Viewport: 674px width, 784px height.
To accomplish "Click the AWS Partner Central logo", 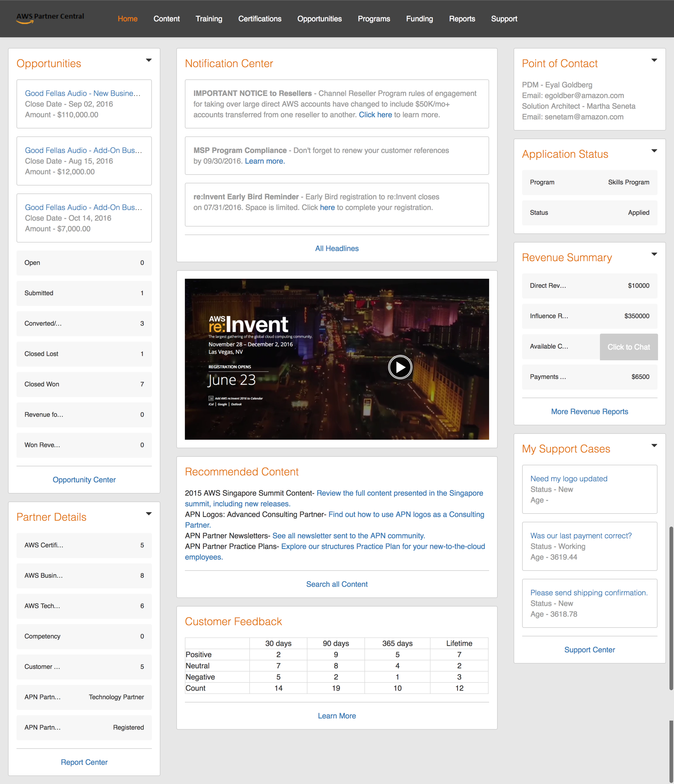I will (x=50, y=18).
